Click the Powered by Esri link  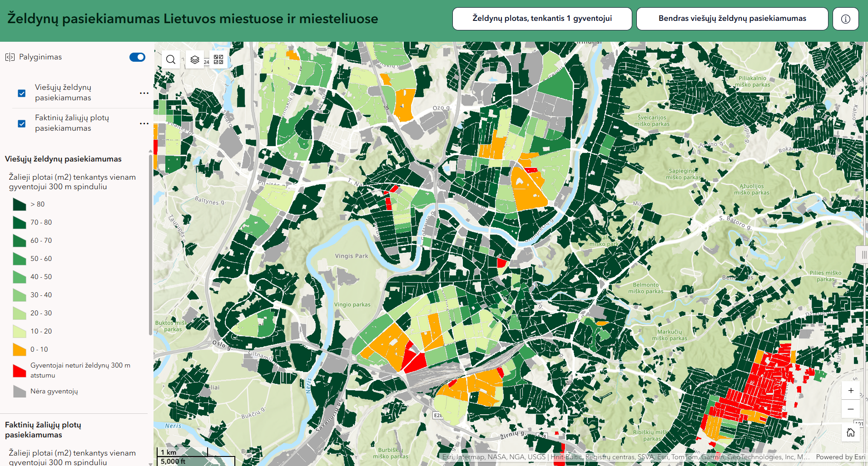(840, 457)
